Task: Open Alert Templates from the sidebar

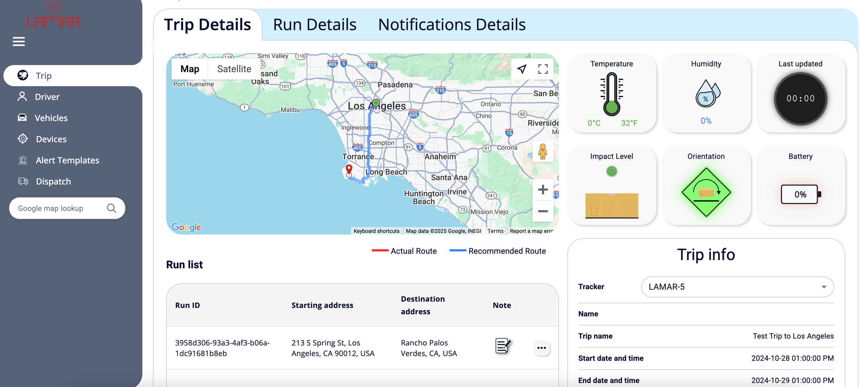Action: tap(67, 160)
